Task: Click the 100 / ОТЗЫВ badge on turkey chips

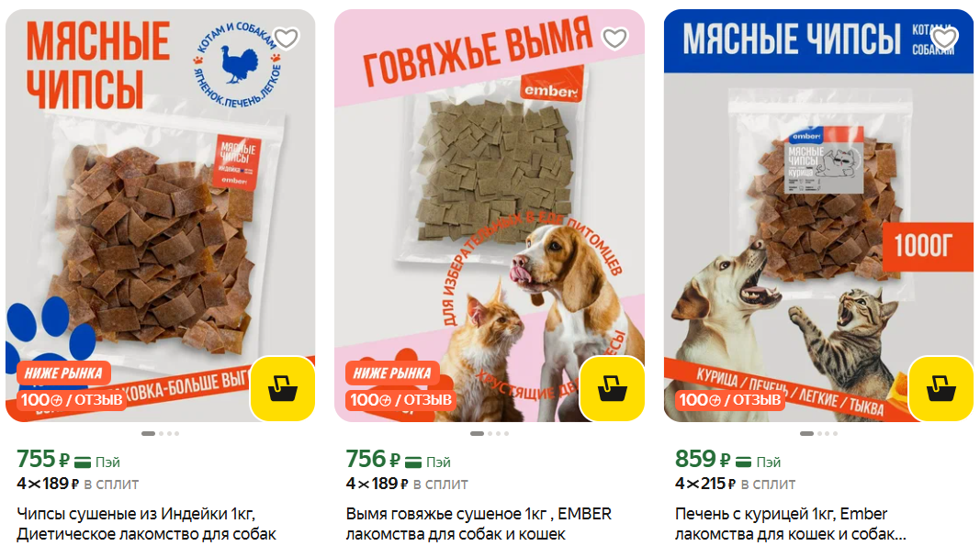Action: (x=72, y=400)
